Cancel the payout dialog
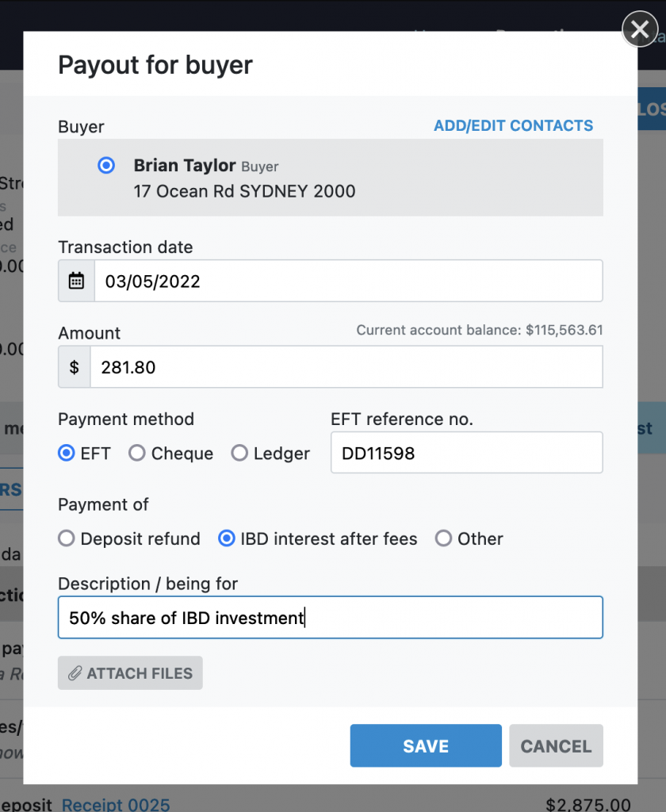The height and width of the screenshot is (812, 666). [556, 746]
